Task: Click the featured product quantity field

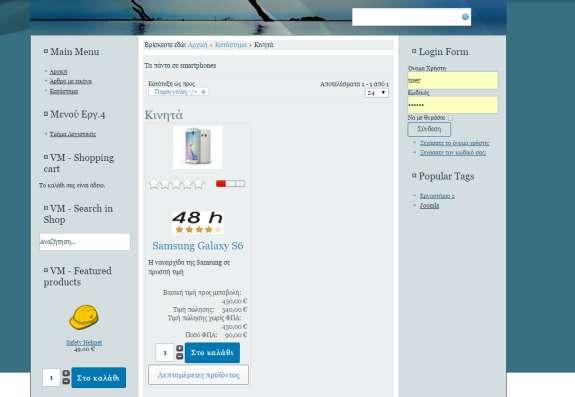Action: click(x=51, y=377)
